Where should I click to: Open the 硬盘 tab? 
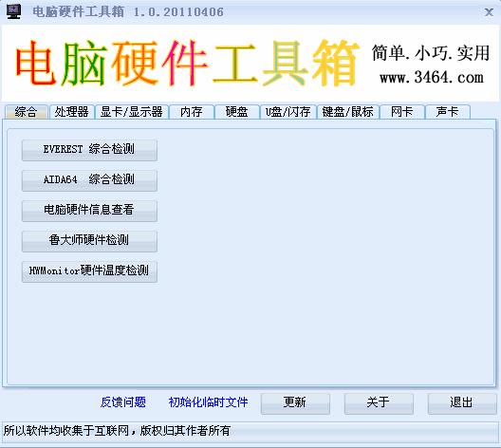pos(237,112)
